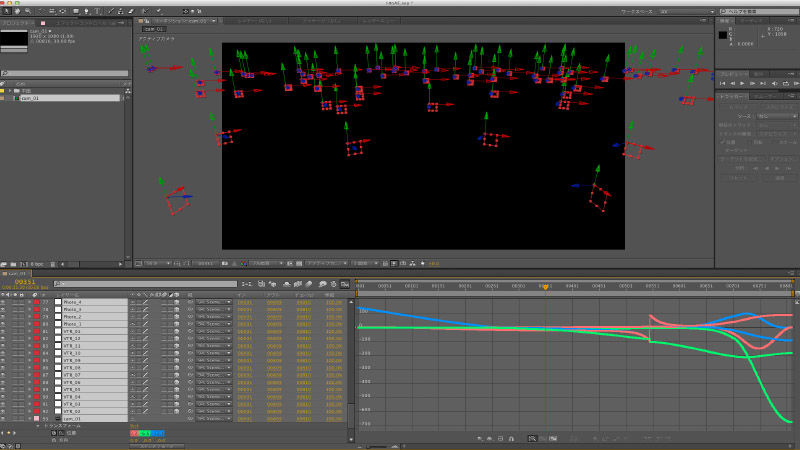Click the current time indicator on timeline ruler
Image resolution: width=800 pixels, height=450 pixels.
545,286
